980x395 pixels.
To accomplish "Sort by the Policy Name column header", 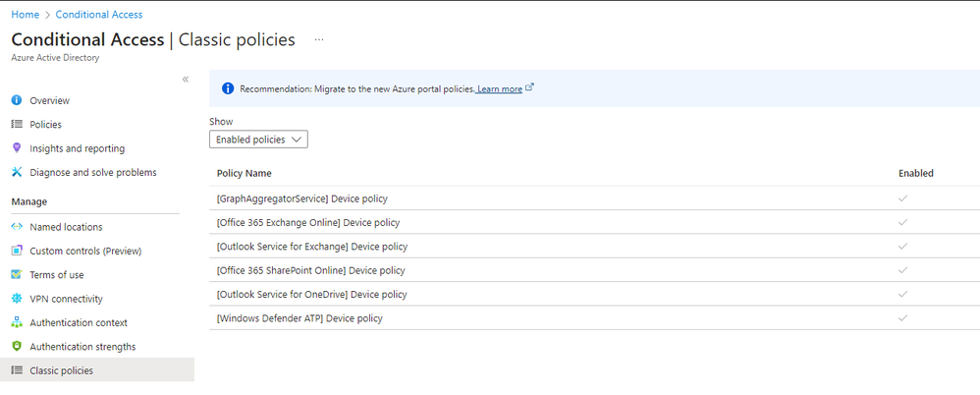I will point(244,173).
